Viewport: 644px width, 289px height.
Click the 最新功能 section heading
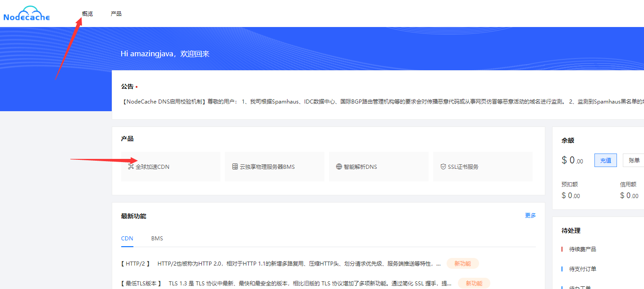coord(134,216)
